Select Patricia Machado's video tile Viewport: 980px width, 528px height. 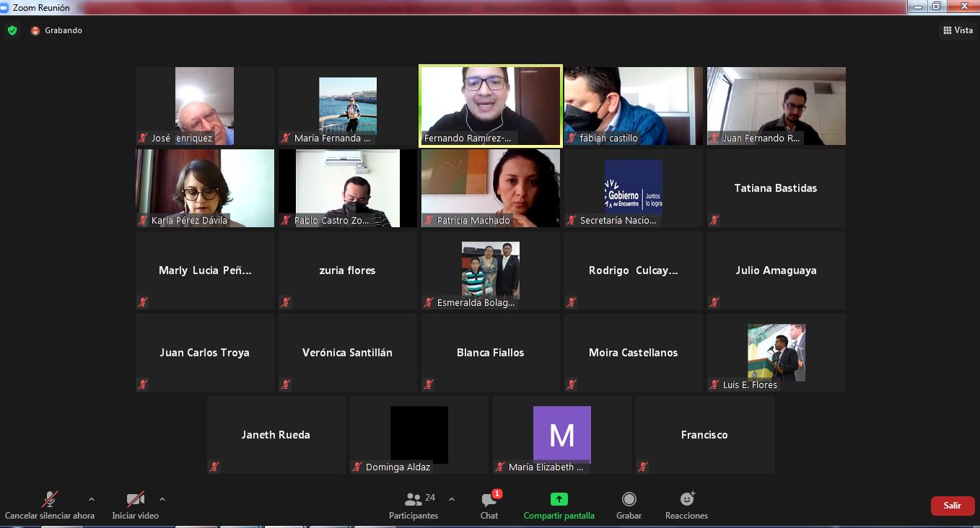491,188
